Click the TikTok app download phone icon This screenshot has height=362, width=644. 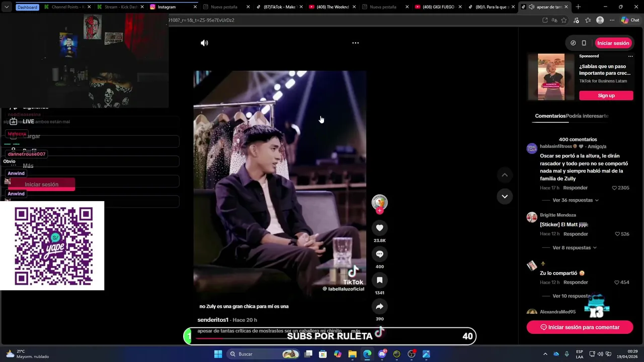584,43
